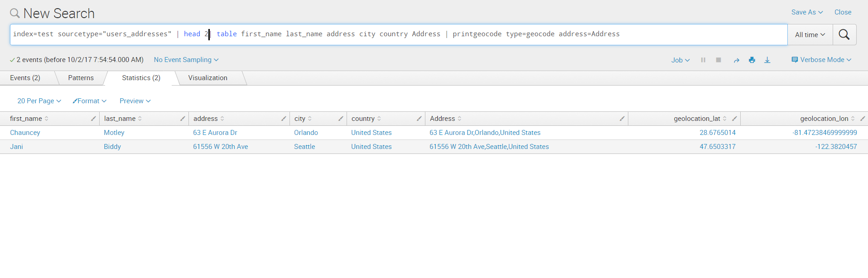Sort by the country column header
Image resolution: width=868 pixels, height=278 pixels.
(363, 119)
